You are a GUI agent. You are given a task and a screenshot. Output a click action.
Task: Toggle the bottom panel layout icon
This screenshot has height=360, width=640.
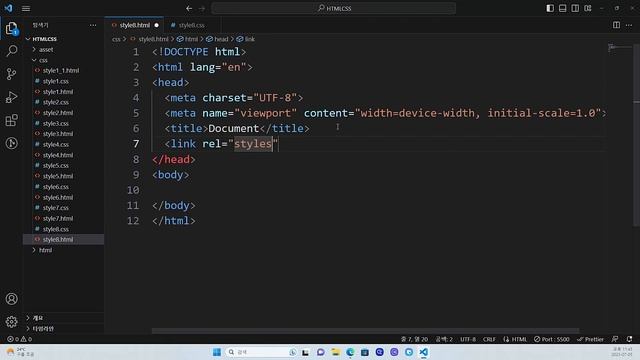pos(562,8)
